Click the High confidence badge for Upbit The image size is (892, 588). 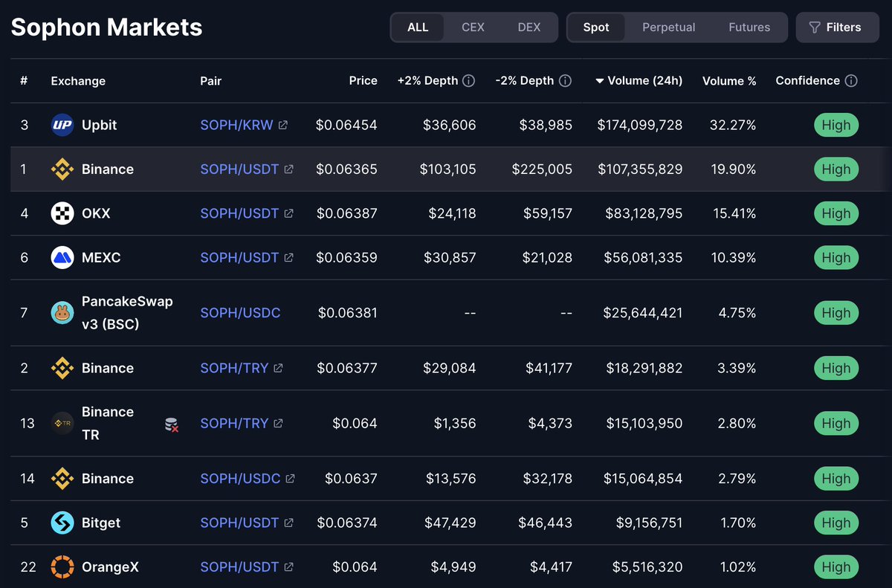[x=836, y=124]
